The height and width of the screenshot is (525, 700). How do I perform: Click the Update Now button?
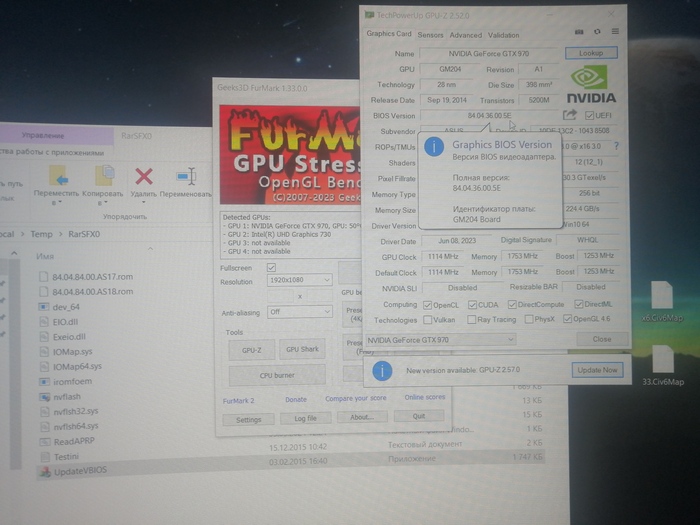point(597,370)
